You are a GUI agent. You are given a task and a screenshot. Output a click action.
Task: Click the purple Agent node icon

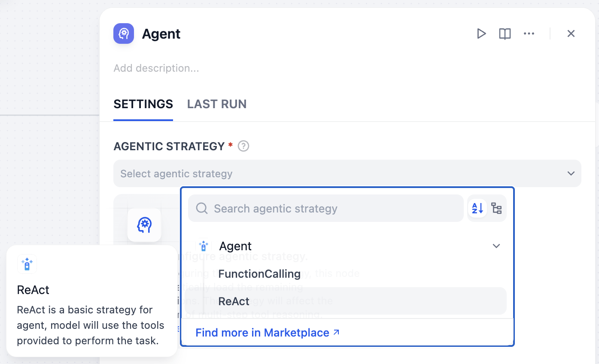pyautogui.click(x=124, y=33)
